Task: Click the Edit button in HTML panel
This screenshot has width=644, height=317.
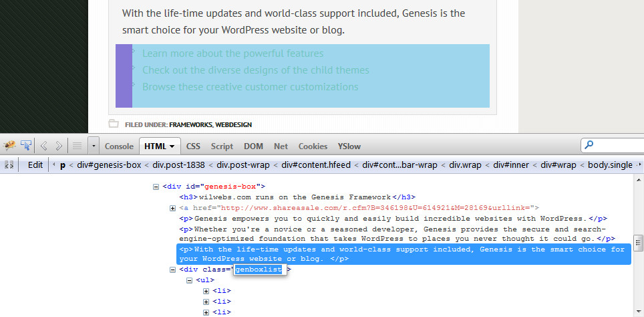Action: (35, 165)
